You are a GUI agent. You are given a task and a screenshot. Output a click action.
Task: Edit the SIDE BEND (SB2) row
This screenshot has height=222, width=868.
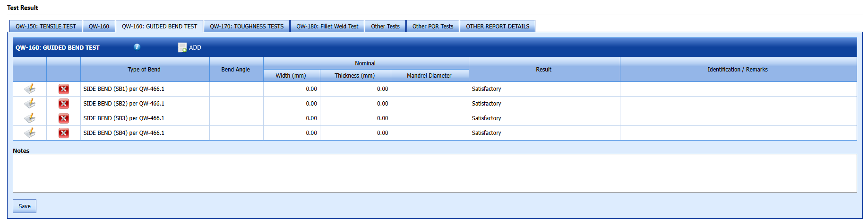click(30, 104)
